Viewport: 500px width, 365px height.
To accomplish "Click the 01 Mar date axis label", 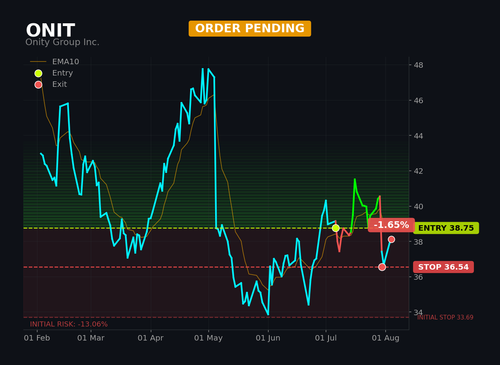I will point(91,338).
